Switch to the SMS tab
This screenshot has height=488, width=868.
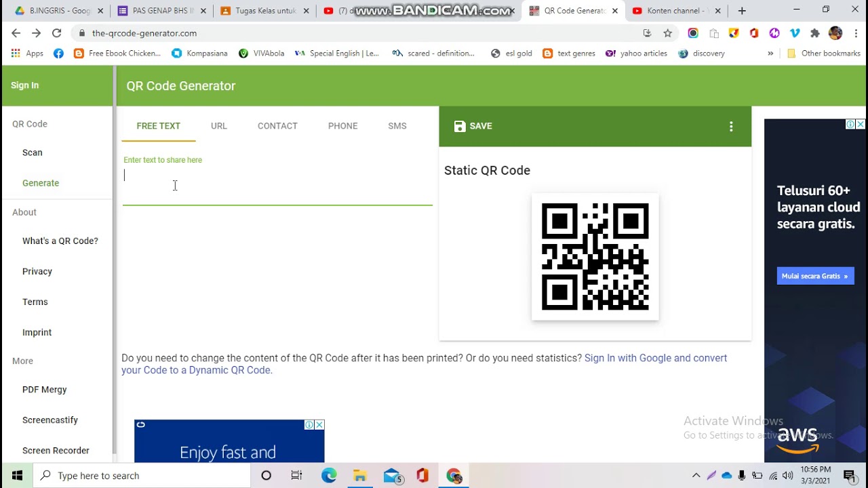[397, 126]
